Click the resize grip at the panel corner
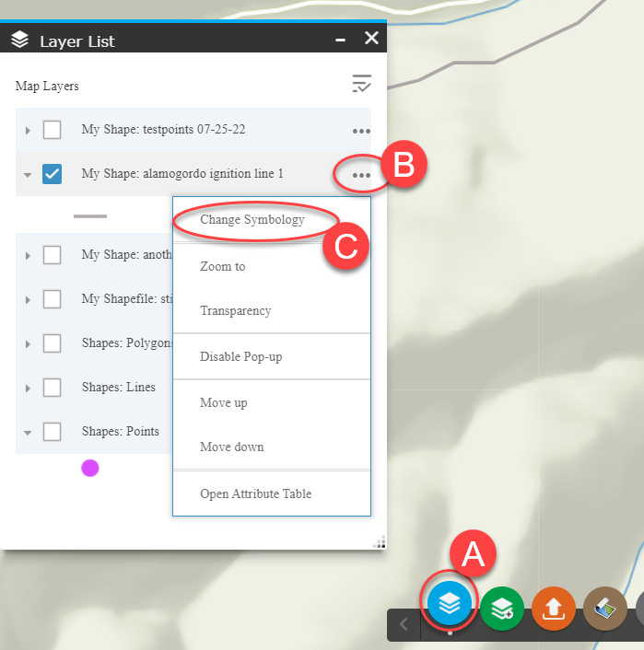This screenshot has height=650, width=644. (380, 542)
